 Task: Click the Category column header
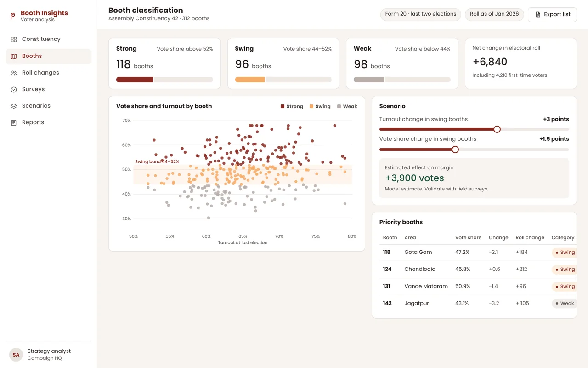[563, 238]
